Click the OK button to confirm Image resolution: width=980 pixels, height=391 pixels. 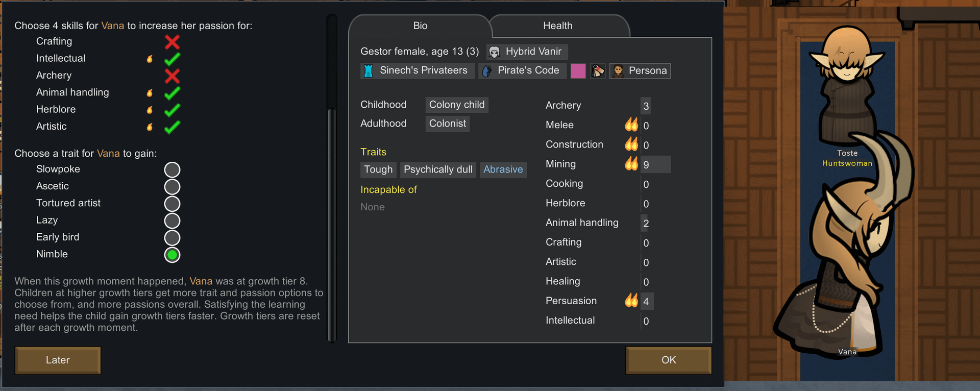tap(669, 360)
